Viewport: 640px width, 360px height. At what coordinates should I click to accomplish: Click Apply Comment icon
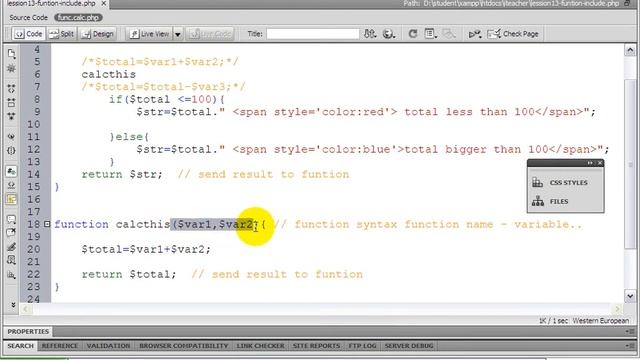tap(11, 219)
